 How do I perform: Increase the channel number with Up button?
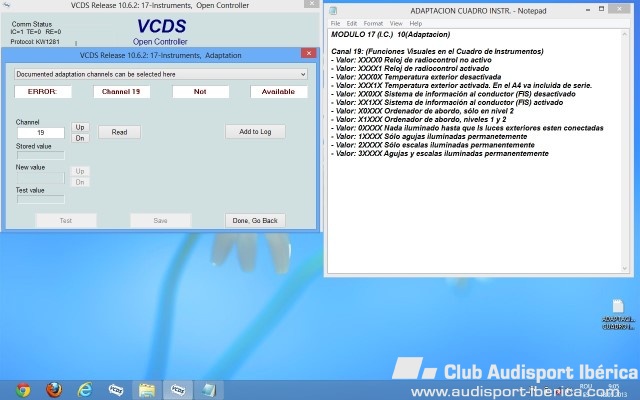(x=80, y=127)
